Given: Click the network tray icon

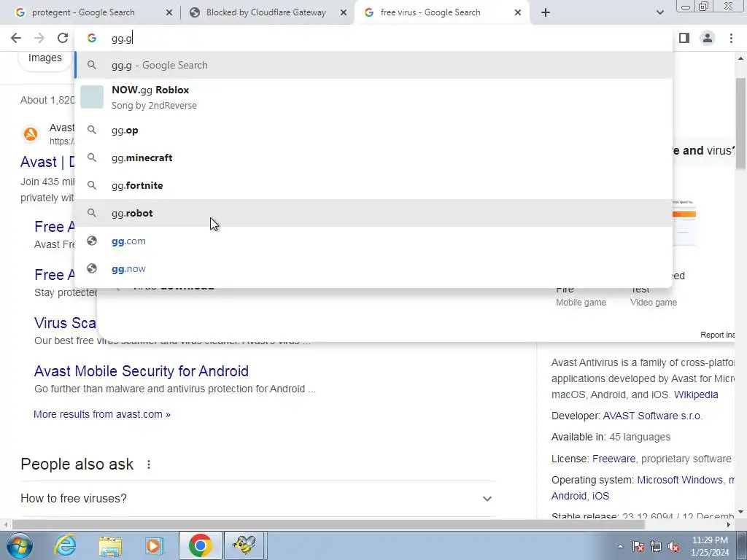Looking at the screenshot, I should pyautogui.click(x=656, y=546).
